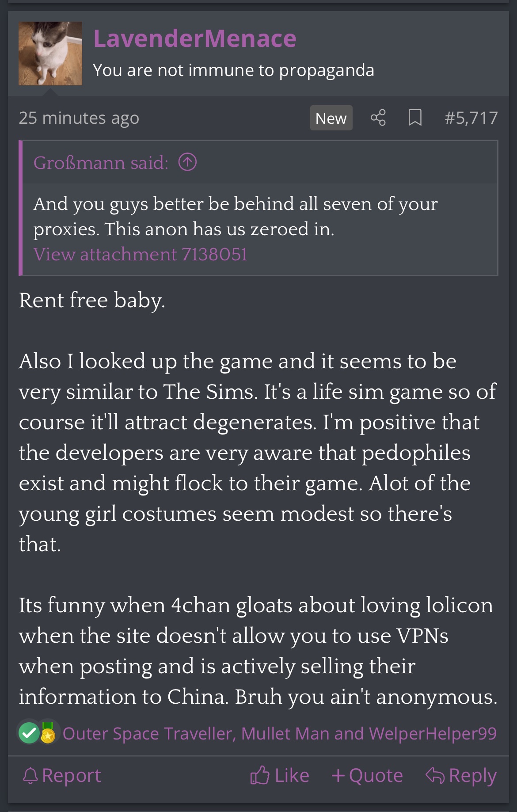Bookmark this post
The height and width of the screenshot is (812, 517).
(414, 118)
